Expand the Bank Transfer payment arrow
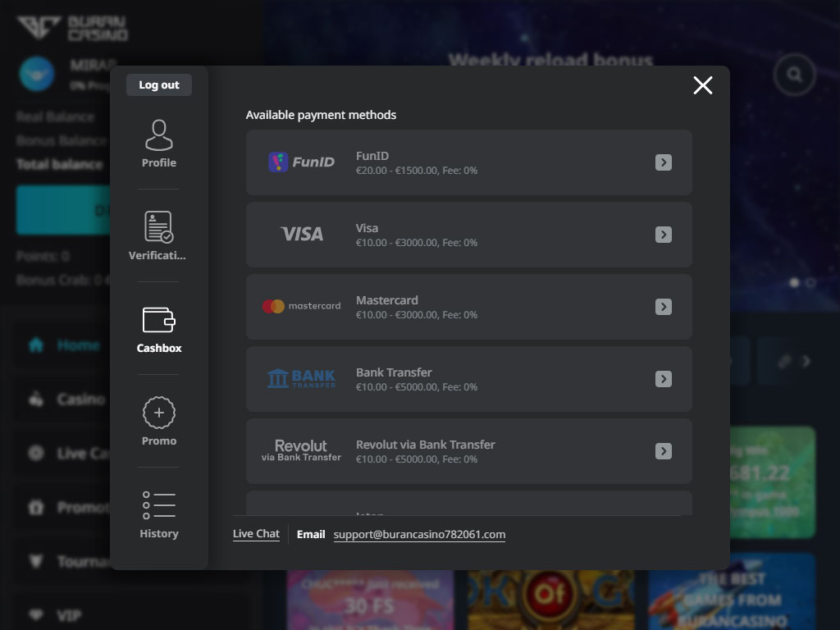 point(663,379)
